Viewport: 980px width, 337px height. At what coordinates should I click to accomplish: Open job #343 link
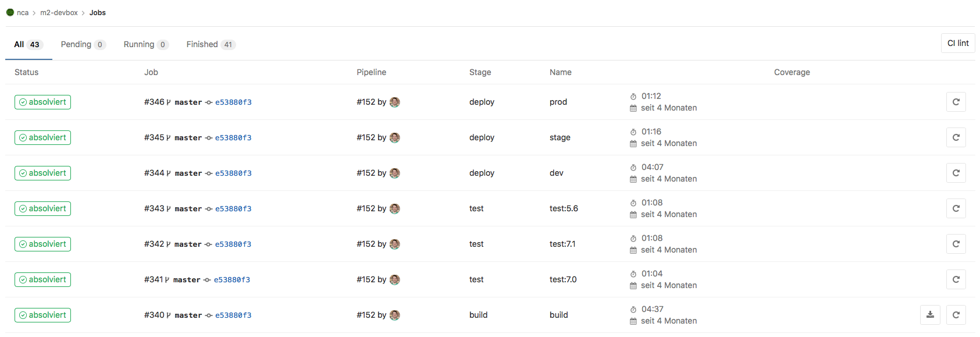pyautogui.click(x=154, y=208)
